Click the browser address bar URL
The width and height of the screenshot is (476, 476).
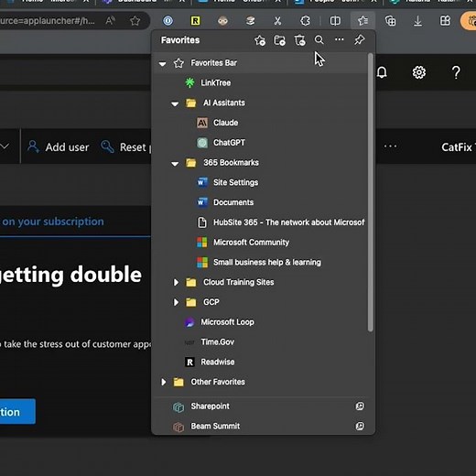pos(48,21)
